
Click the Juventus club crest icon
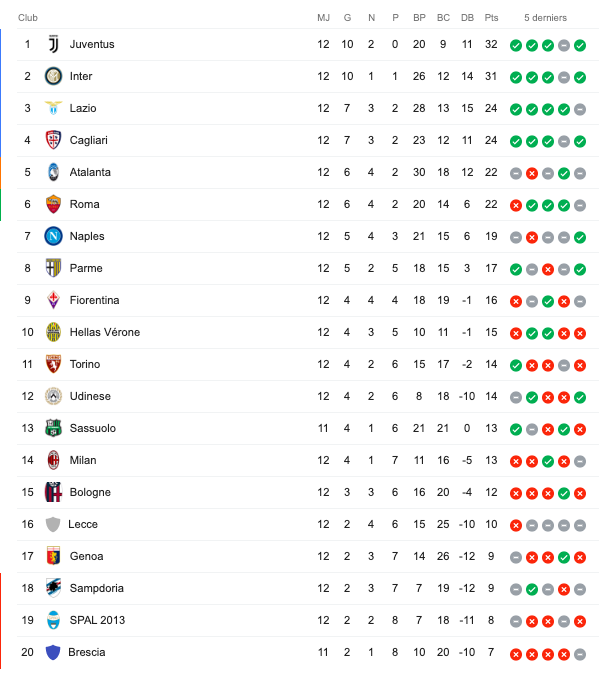[53, 44]
